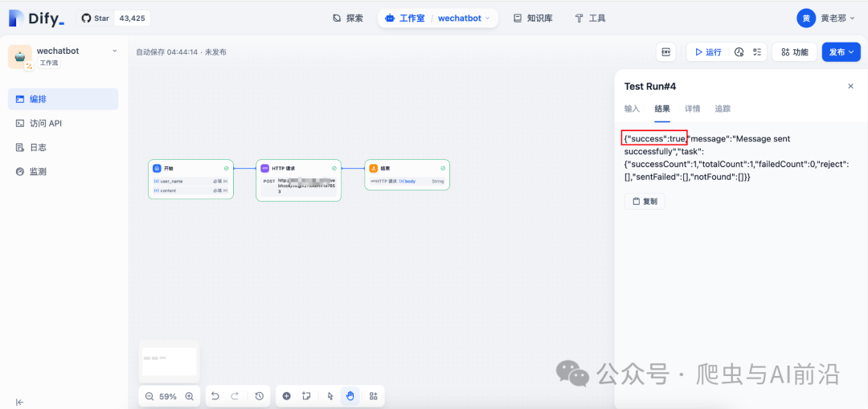Open the checklist icon beside run history

757,52
